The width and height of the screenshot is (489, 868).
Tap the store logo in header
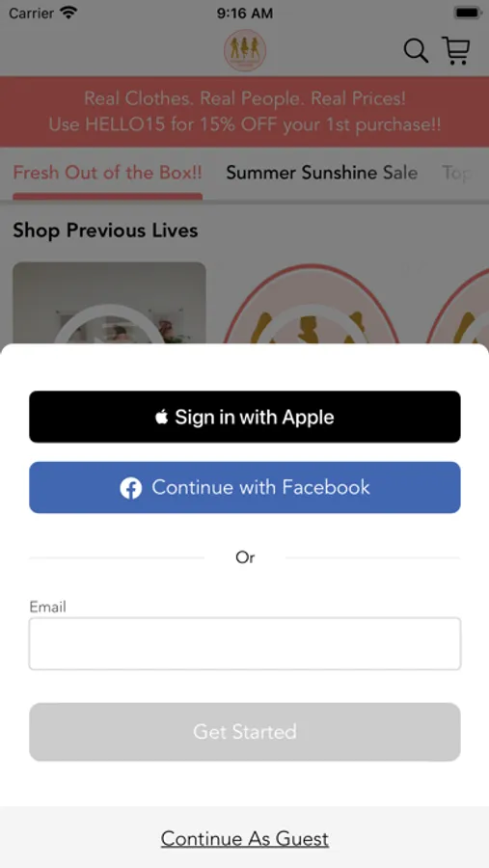coord(245,50)
